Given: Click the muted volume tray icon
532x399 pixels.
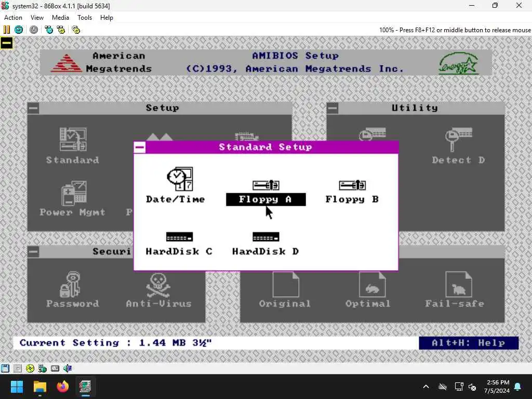Looking at the screenshot, I should pyautogui.click(x=472, y=387).
